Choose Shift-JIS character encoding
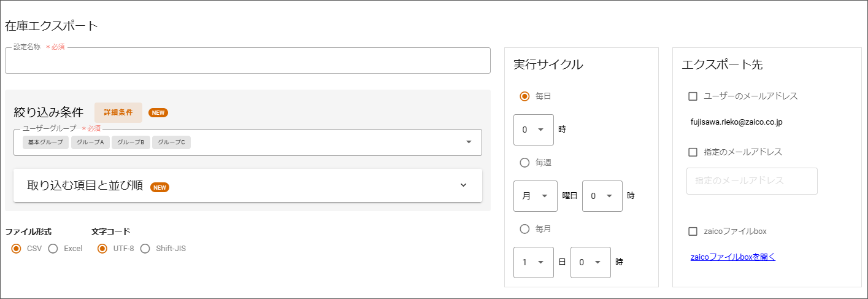868x299 pixels. click(145, 249)
